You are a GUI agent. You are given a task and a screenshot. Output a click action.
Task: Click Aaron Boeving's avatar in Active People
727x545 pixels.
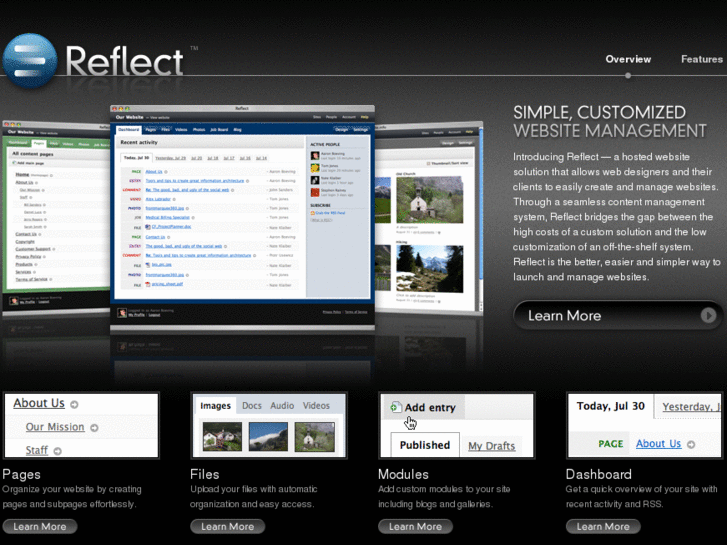tap(315, 155)
